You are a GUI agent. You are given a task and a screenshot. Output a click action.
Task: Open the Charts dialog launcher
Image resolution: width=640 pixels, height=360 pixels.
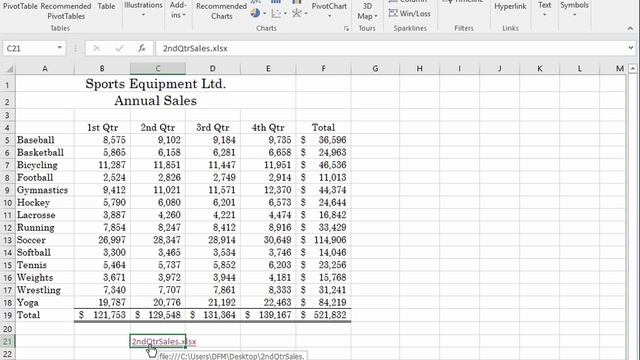pos(346,29)
